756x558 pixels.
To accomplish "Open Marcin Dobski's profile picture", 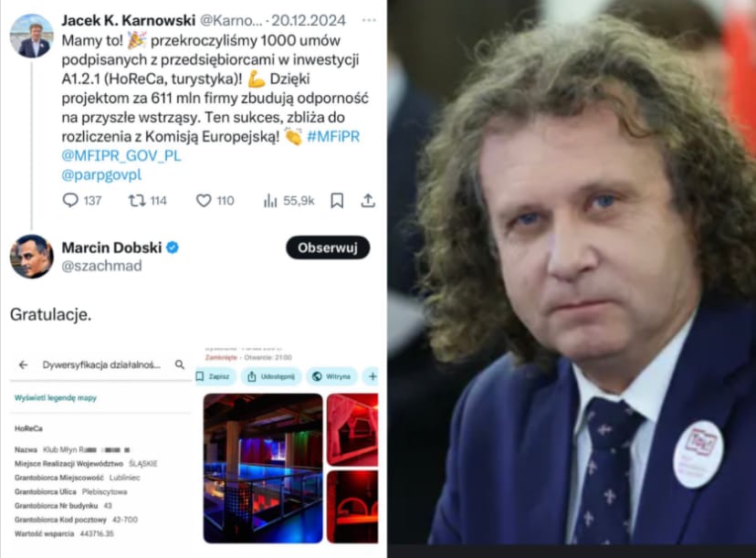I will tap(32, 257).
